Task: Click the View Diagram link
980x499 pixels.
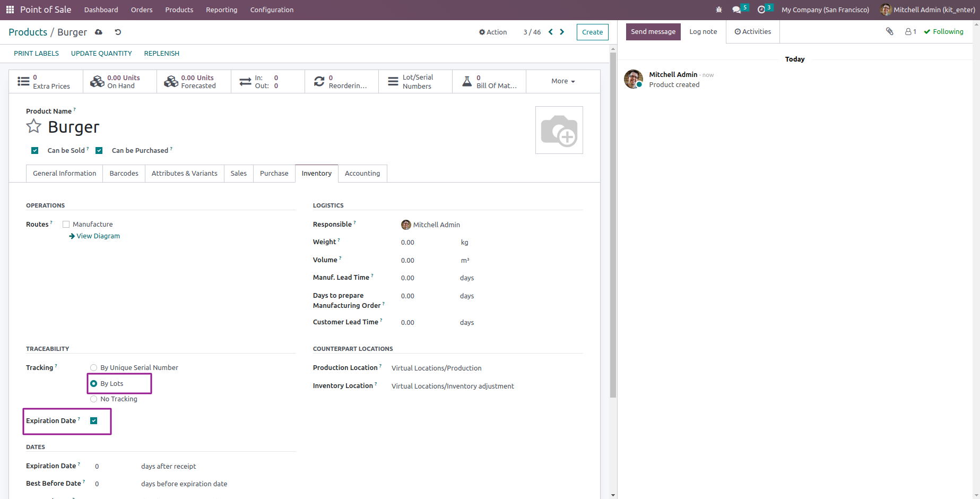Action: (x=98, y=236)
